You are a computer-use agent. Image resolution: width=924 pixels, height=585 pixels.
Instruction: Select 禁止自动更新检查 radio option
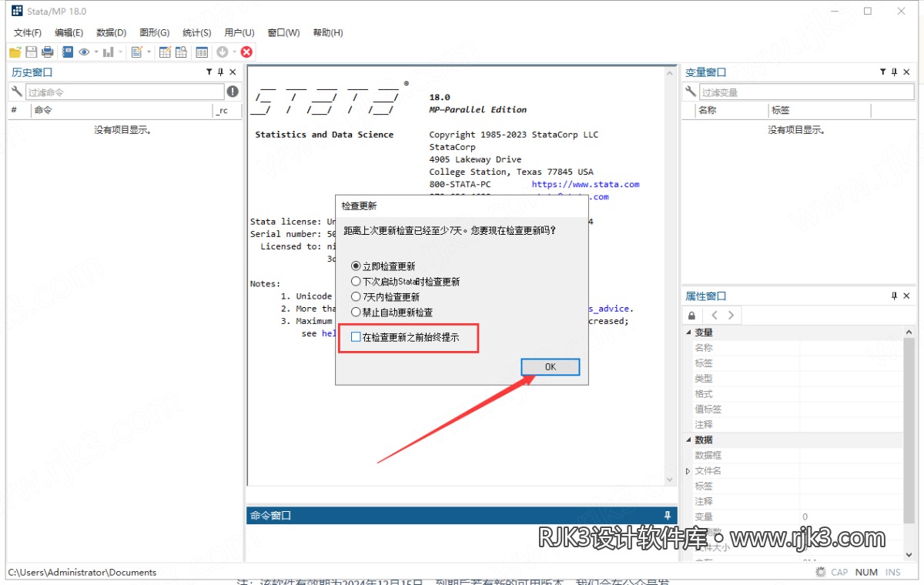[355, 313]
